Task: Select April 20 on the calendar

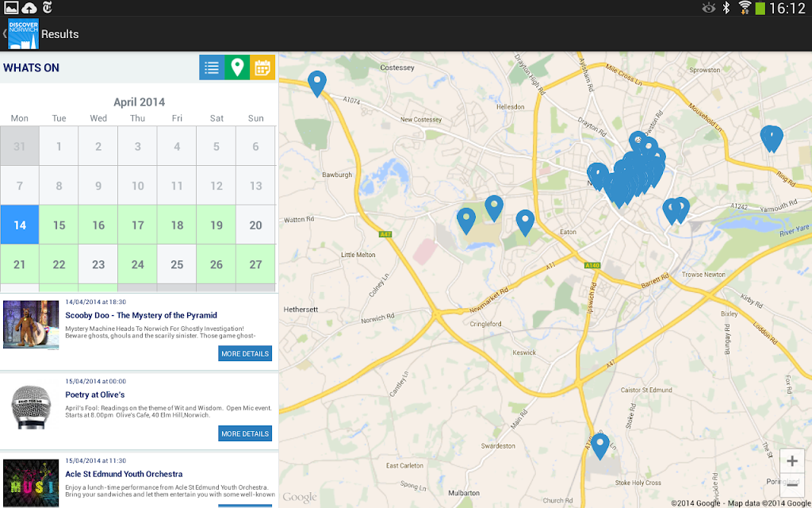Action: [x=256, y=225]
